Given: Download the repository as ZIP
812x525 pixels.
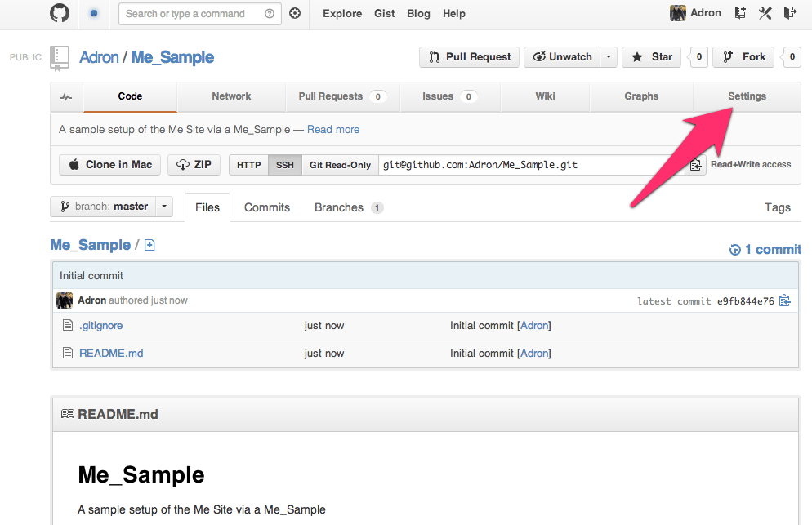Looking at the screenshot, I should (194, 165).
